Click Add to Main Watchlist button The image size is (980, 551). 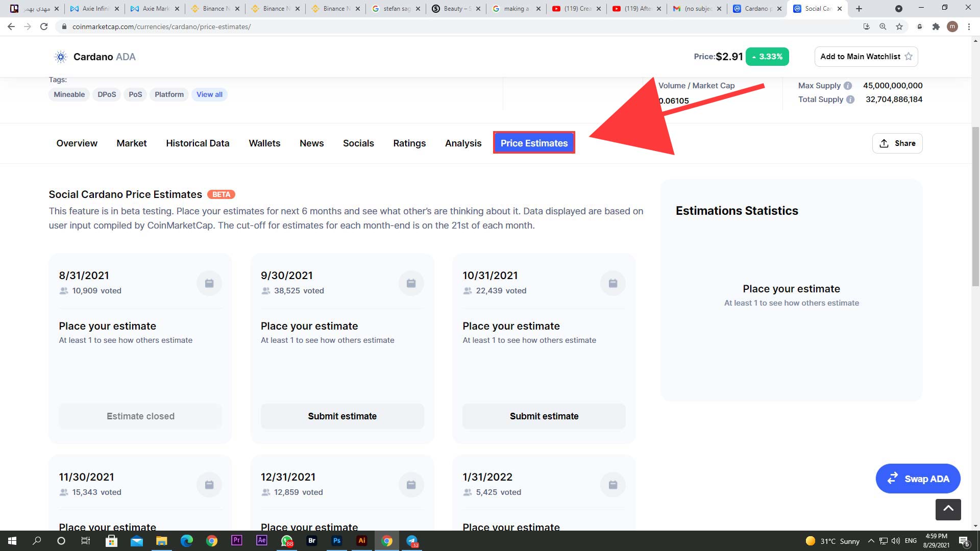click(x=866, y=57)
